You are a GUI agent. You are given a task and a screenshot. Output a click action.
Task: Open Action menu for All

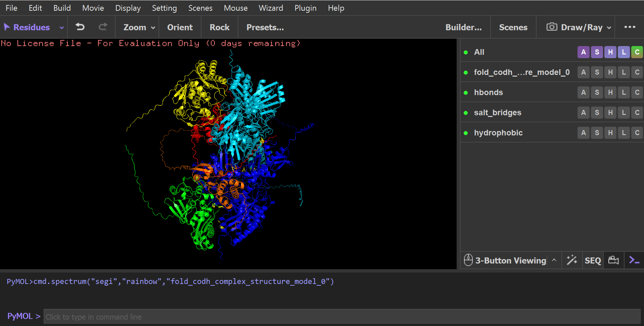[584, 52]
